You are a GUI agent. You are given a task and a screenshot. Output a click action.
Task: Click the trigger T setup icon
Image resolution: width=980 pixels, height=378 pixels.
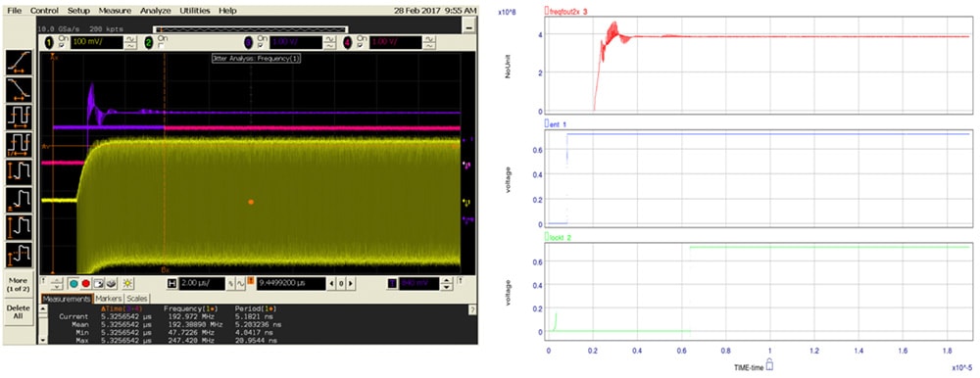[392, 283]
